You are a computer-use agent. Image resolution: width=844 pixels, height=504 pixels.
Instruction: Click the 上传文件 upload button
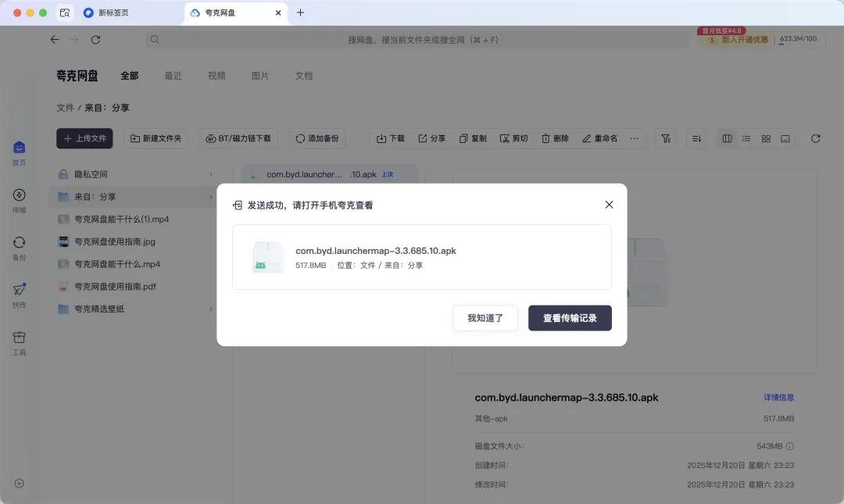(84, 138)
